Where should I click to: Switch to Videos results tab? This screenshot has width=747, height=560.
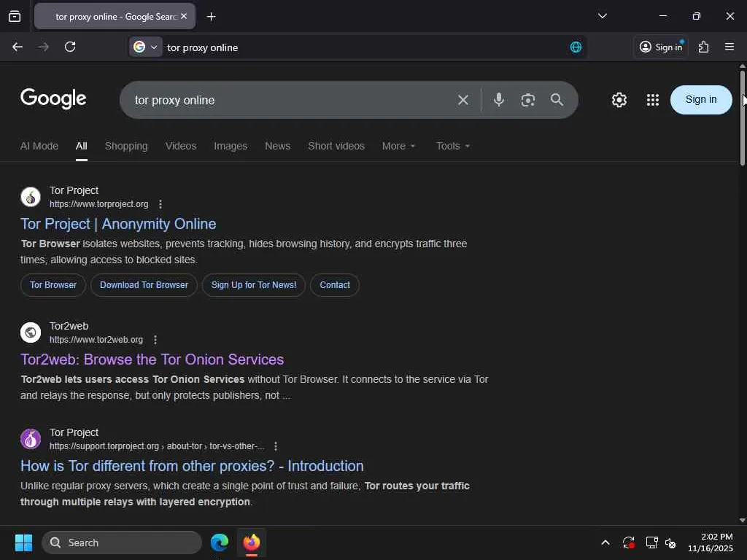pyautogui.click(x=181, y=146)
